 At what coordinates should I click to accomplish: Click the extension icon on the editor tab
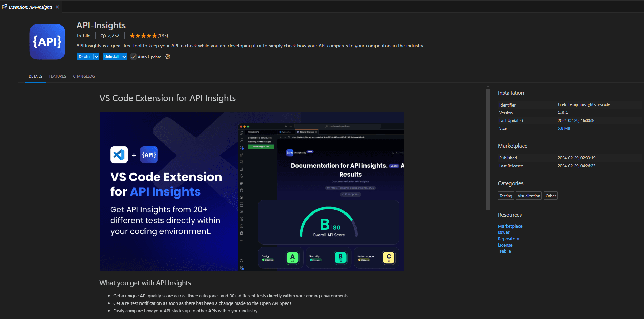pos(4,7)
